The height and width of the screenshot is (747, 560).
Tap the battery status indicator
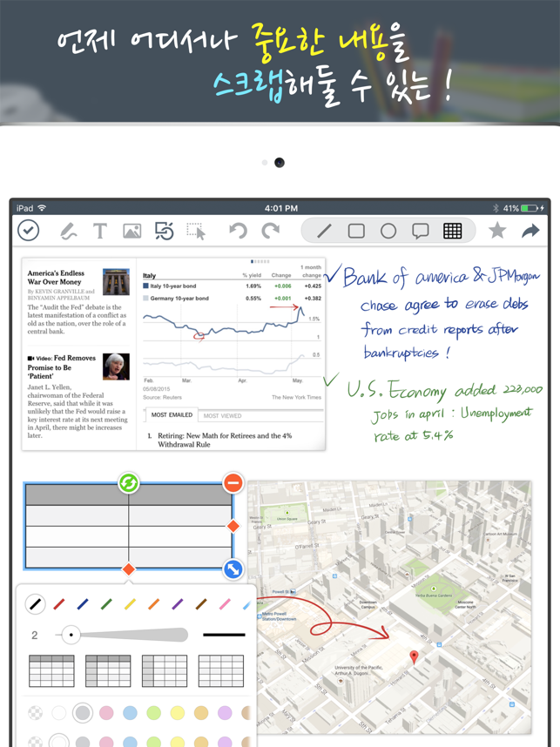[529, 208]
